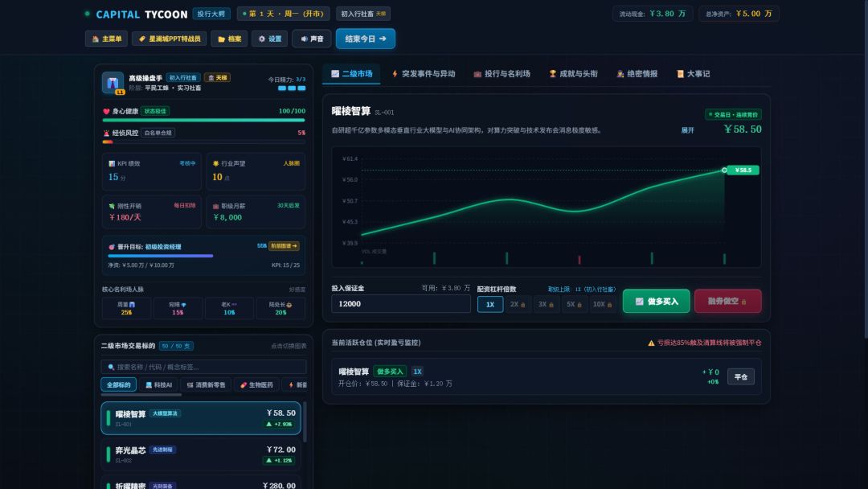
Task: Click the KPI绩效 chart icon
Action: coord(112,163)
